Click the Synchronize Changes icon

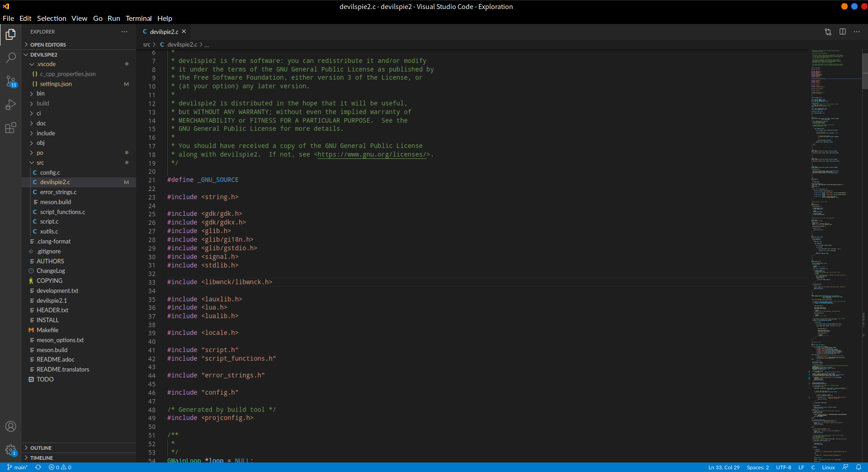[x=38, y=467]
